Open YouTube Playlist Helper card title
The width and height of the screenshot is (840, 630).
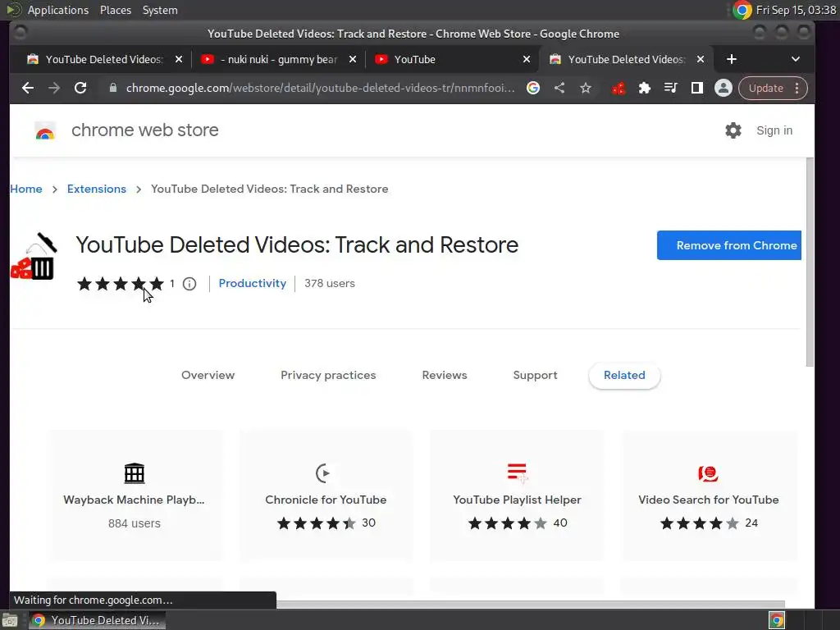pyautogui.click(x=517, y=500)
